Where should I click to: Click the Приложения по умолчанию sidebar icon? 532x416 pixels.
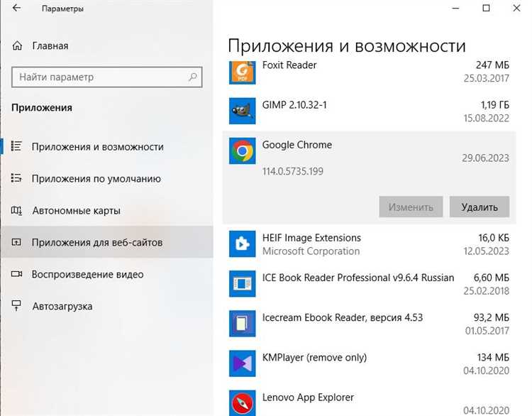16,178
